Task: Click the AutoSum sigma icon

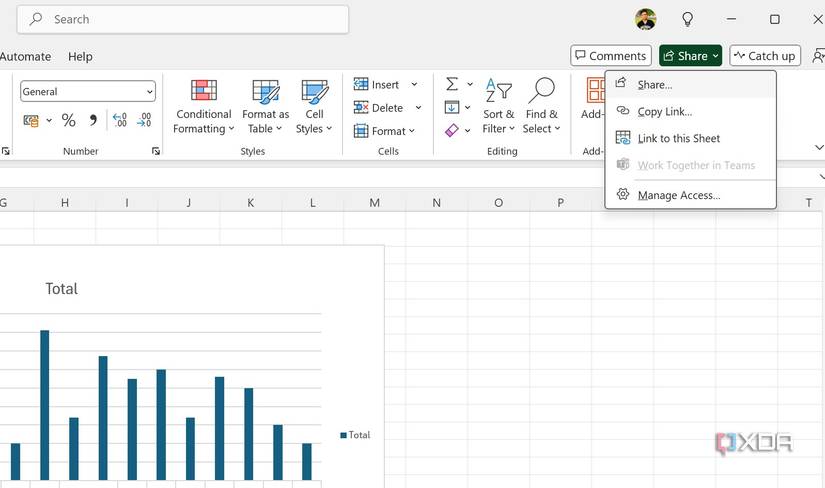Action: [452, 84]
